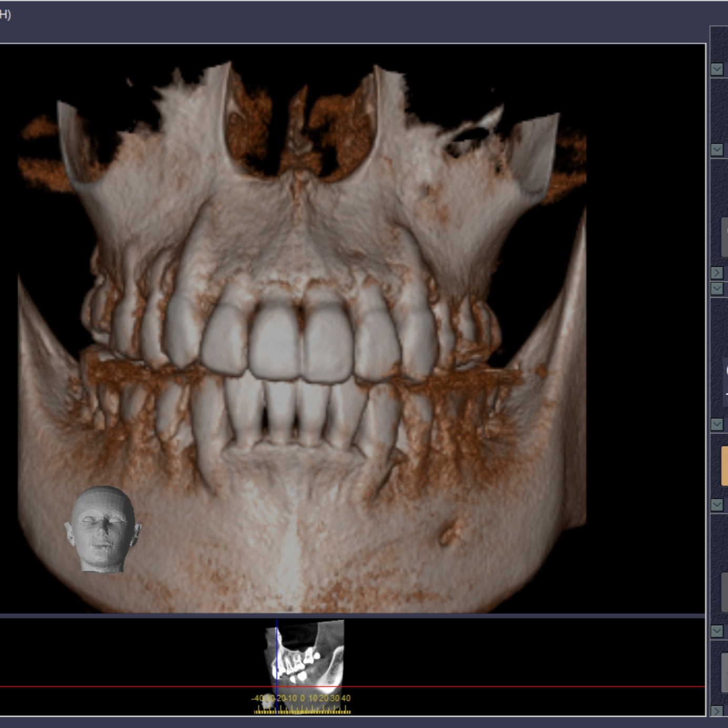
Task: Click the down-chevron directly below the upper right-arrow
Action: (x=717, y=288)
